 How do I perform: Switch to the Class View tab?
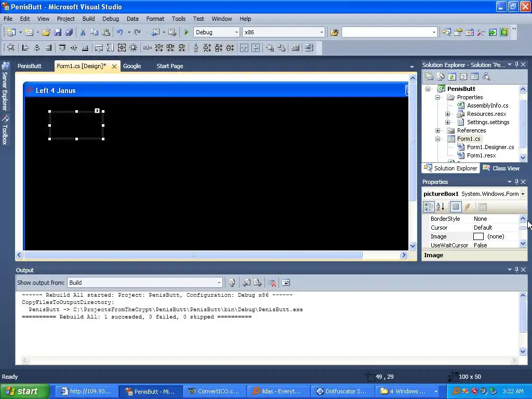point(501,168)
